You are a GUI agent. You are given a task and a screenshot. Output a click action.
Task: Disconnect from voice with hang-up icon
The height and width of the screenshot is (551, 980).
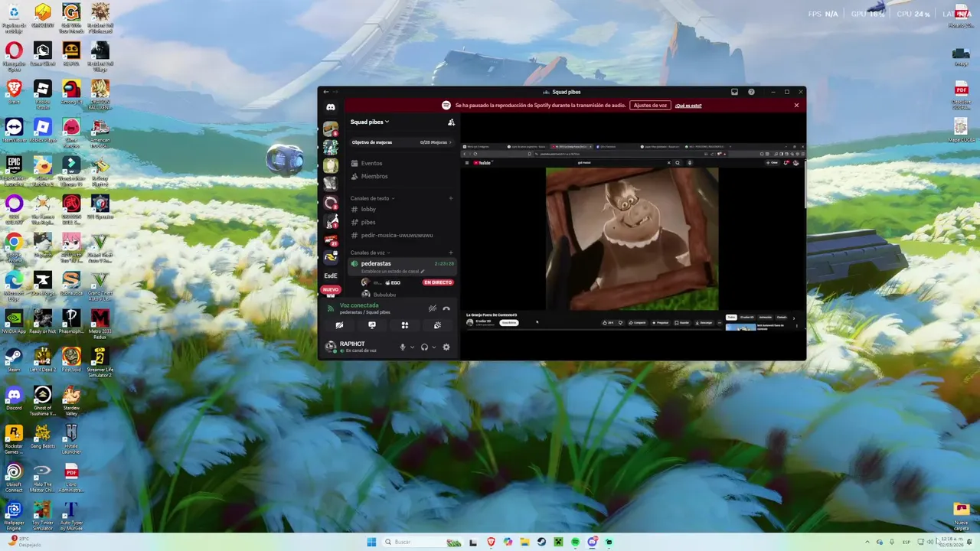(x=446, y=308)
